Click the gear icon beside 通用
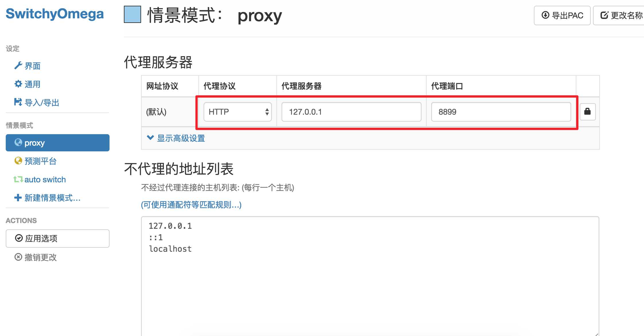644x336 pixels. coord(18,84)
